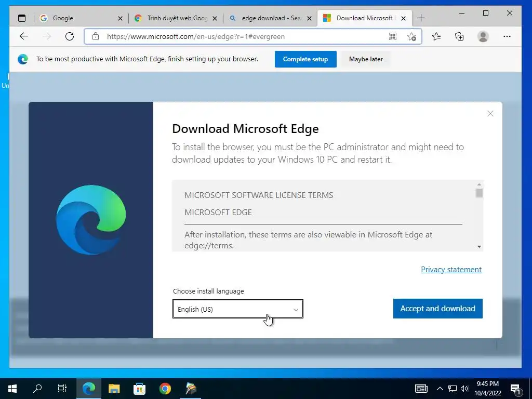Open the Favorites list icon
Image resolution: width=532 pixels, height=399 pixels.
pos(436,36)
